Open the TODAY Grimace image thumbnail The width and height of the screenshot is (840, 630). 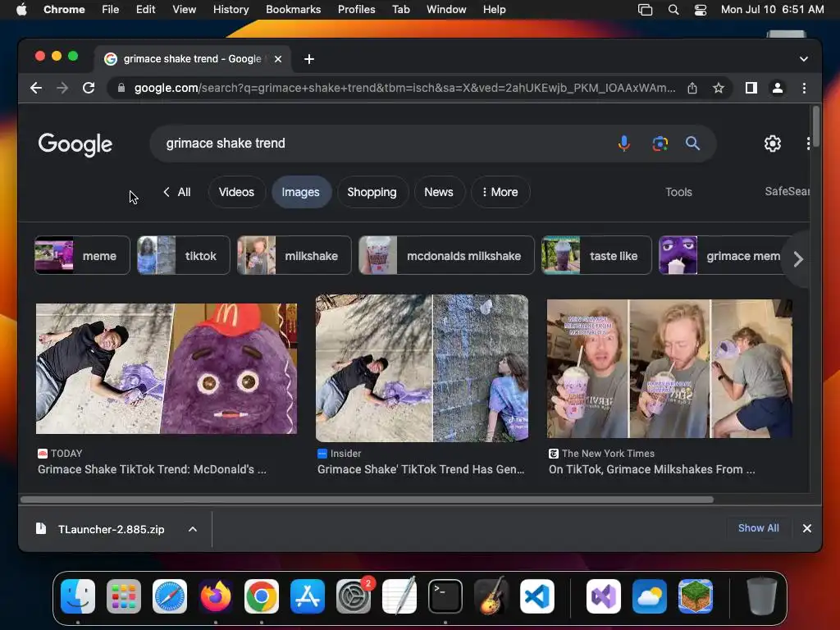pyautogui.click(x=166, y=368)
